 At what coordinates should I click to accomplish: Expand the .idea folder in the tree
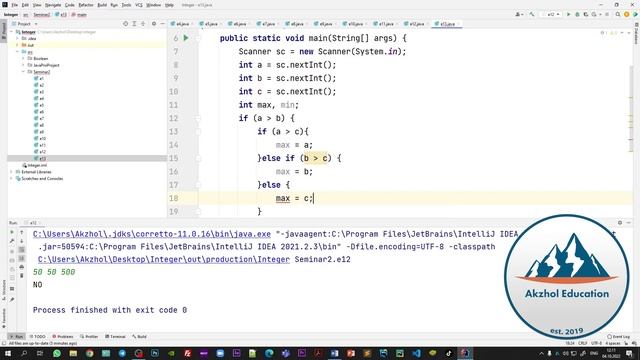click(18, 38)
